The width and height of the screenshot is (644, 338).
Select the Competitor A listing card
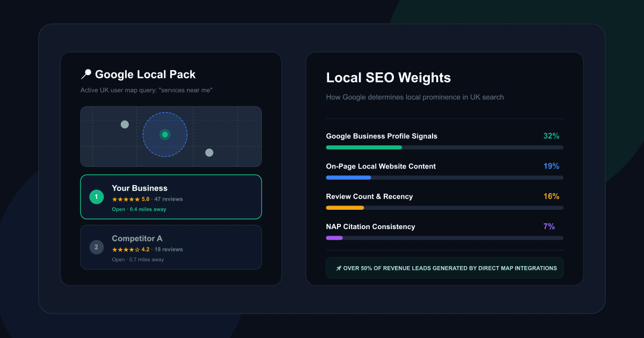tap(171, 247)
